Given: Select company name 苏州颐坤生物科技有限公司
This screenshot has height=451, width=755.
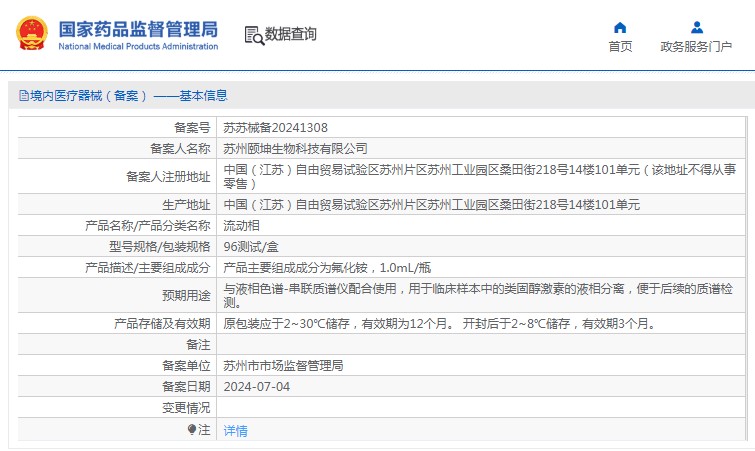Looking at the screenshot, I should point(295,149).
